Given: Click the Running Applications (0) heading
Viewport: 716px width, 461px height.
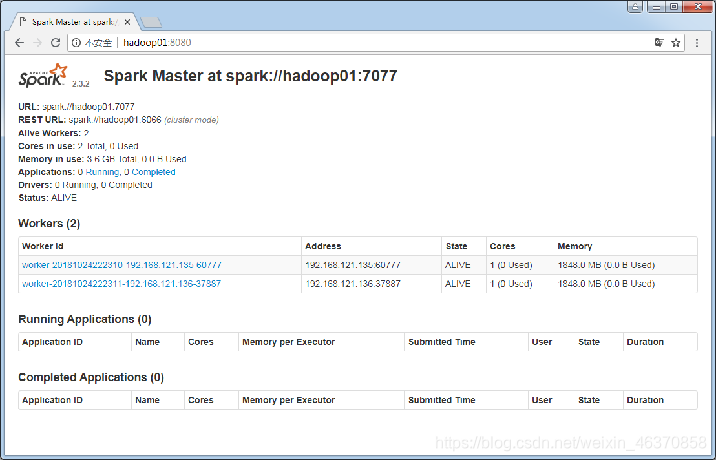Looking at the screenshot, I should point(85,319).
